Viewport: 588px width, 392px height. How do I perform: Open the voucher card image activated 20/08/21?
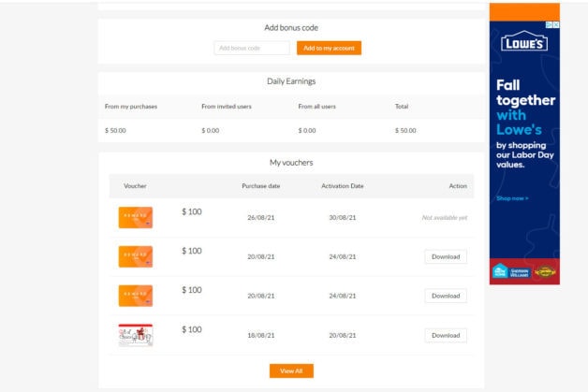point(135,336)
